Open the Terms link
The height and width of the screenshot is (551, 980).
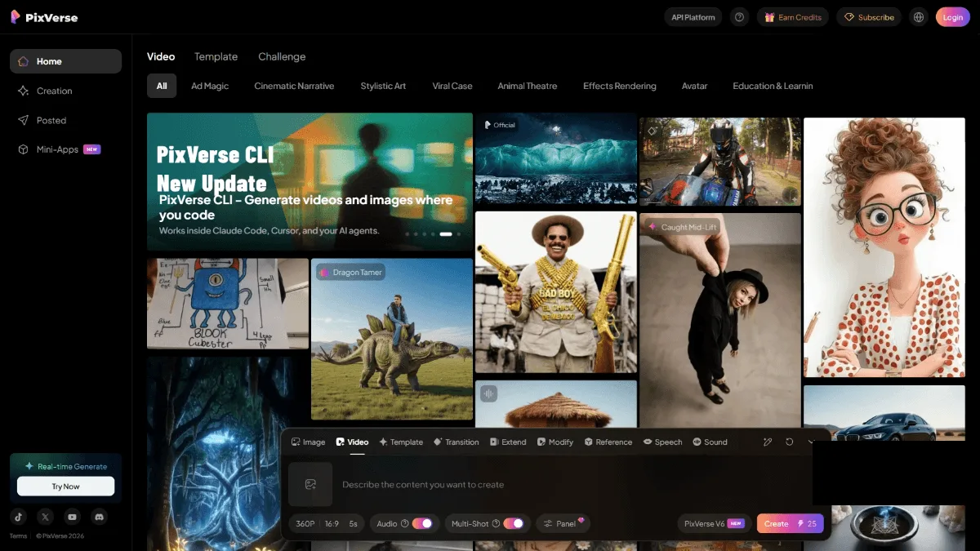(x=18, y=536)
